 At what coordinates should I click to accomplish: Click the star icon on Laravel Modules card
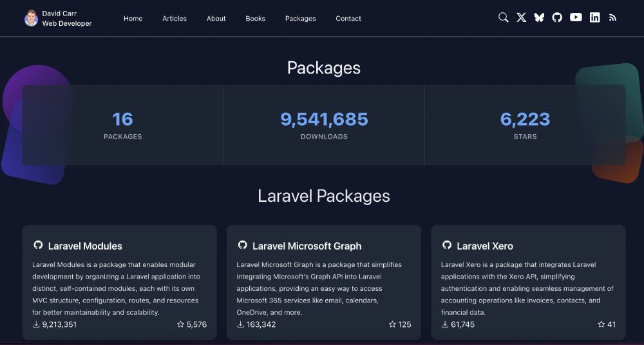180,324
